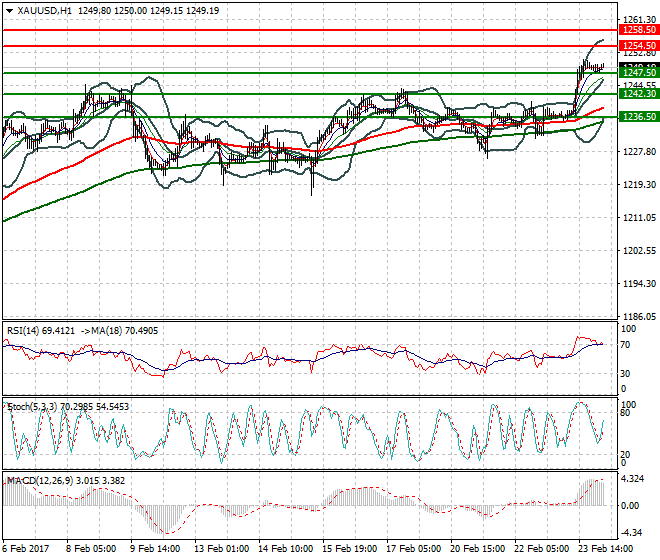Click the 17 Feb 05:00 time label
Viewport: 660px width, 560px height.
(413, 549)
